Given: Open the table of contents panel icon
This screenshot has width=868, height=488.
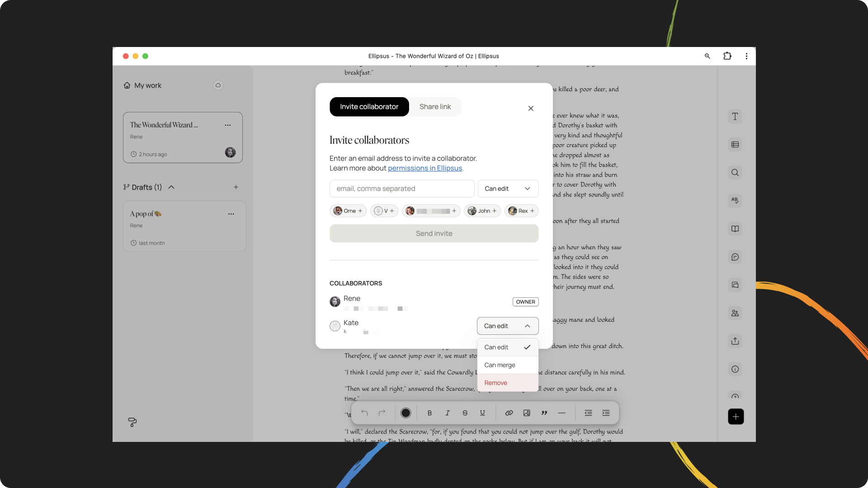Looking at the screenshot, I should pyautogui.click(x=735, y=145).
